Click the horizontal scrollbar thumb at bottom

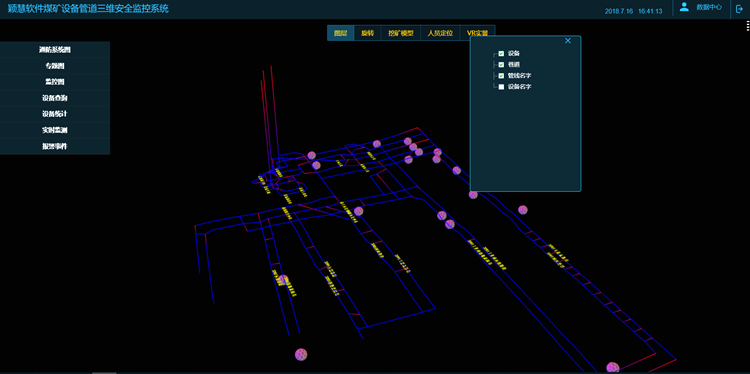pyautogui.click(x=104, y=373)
